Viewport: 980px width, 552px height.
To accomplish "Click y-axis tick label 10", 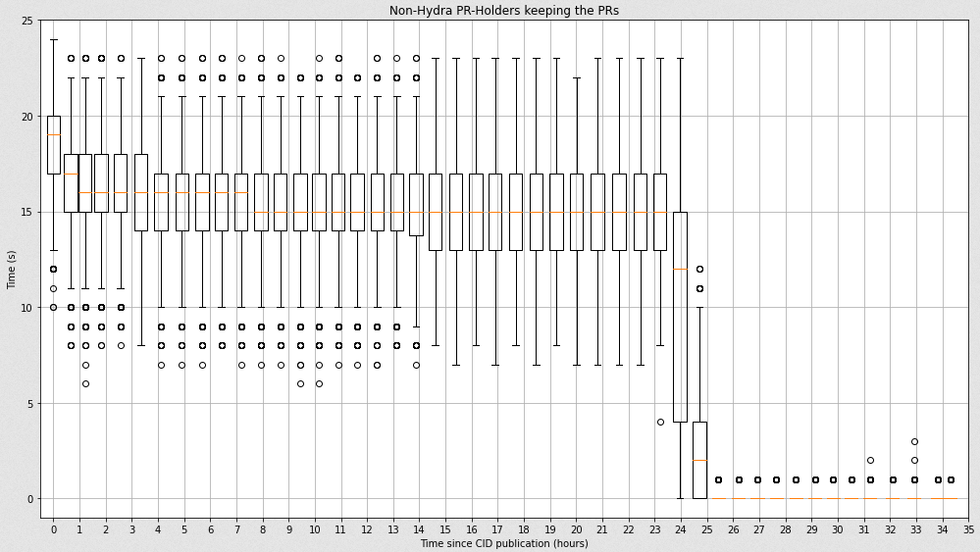I will tap(26, 308).
